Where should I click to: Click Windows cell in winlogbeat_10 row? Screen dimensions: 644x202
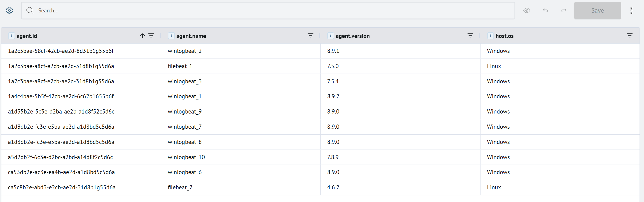560,157
